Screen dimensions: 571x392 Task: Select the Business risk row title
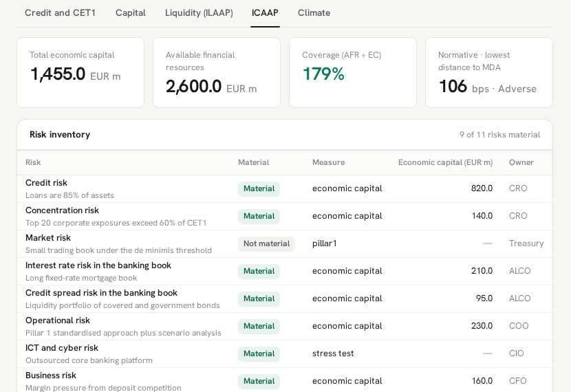pyautogui.click(x=51, y=375)
